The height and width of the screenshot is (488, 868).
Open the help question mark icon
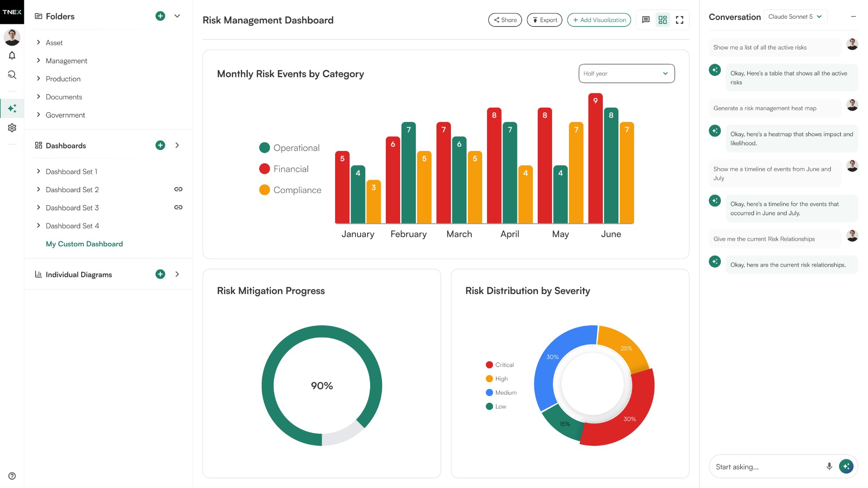click(x=12, y=476)
